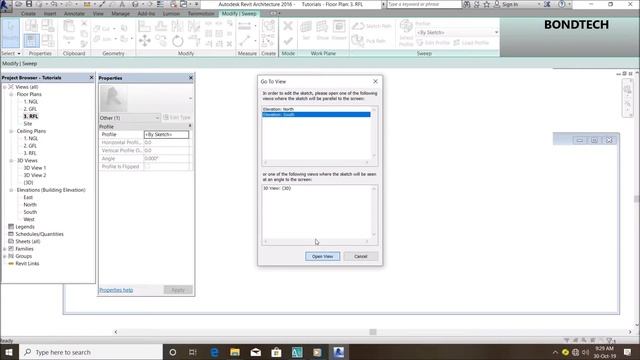This screenshot has width=640, height=360.
Task: Select Elevation: South in the view list
Action: coord(316,115)
